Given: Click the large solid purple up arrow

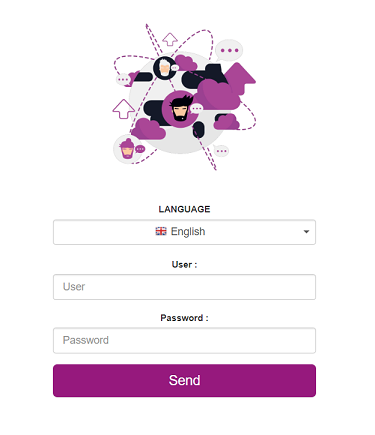Looking at the screenshot, I should tap(239, 78).
